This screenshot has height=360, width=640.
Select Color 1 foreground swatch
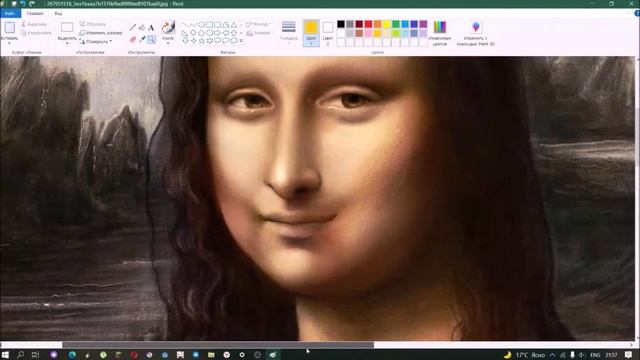pyautogui.click(x=311, y=33)
